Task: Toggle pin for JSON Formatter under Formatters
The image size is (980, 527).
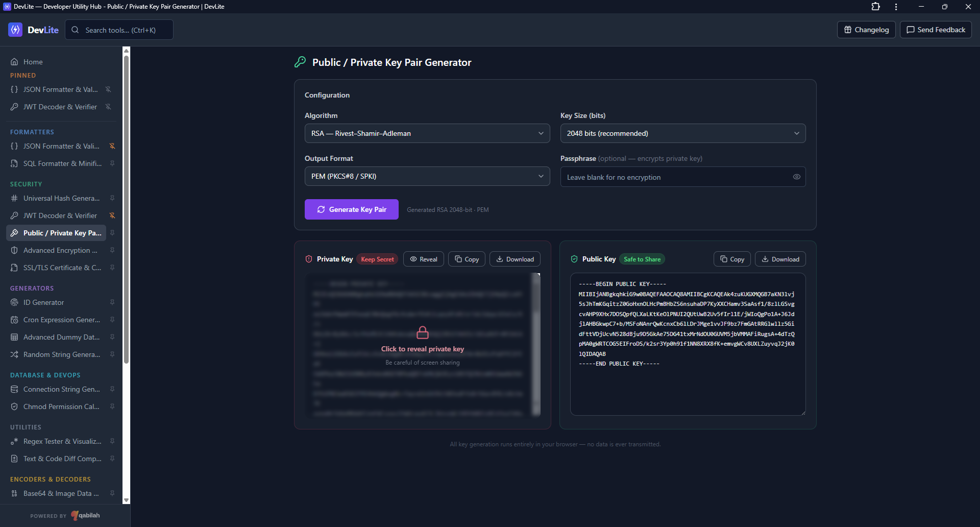Action: [x=112, y=146]
